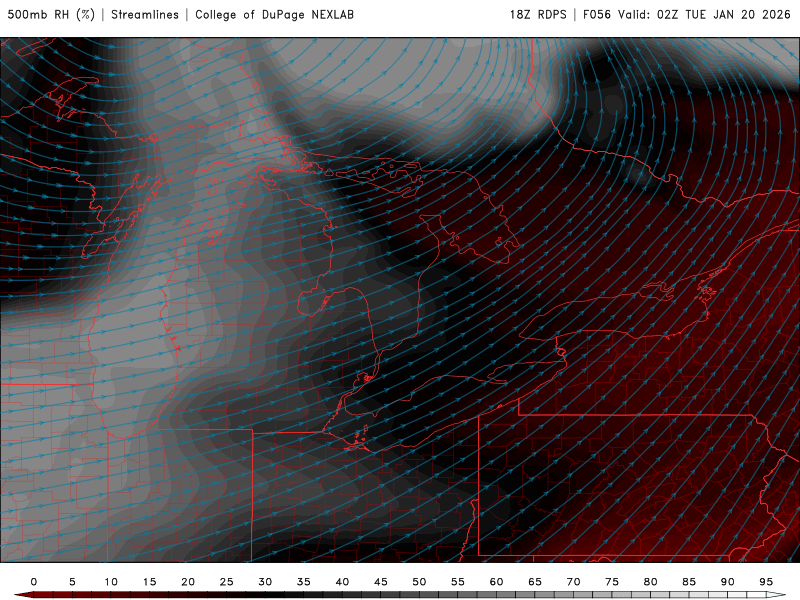
Task: Click the color bar label "25"
Action: [x=227, y=582]
